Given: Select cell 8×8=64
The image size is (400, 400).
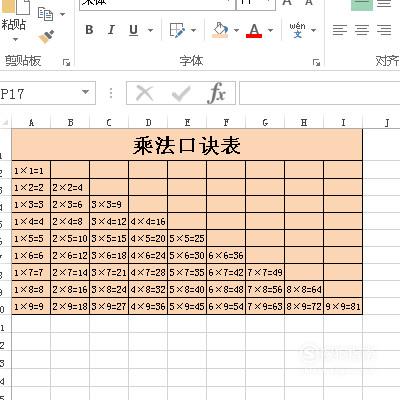Looking at the screenshot, I should point(304,290).
